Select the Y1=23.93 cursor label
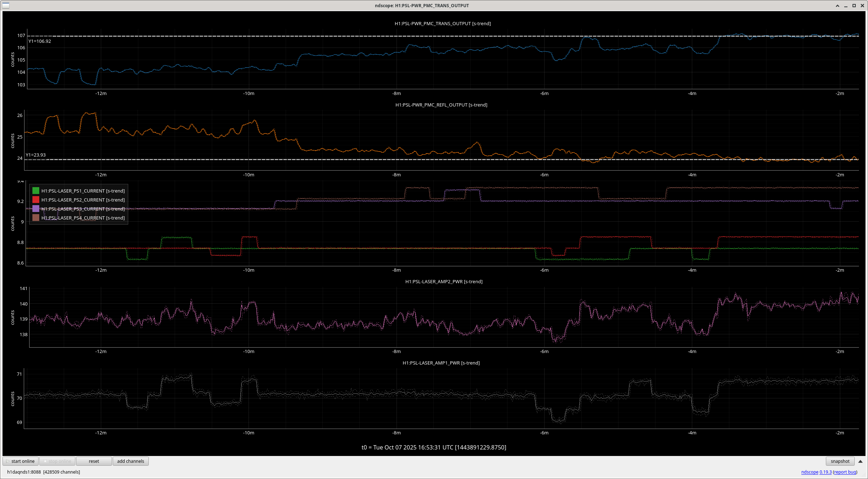 click(36, 155)
